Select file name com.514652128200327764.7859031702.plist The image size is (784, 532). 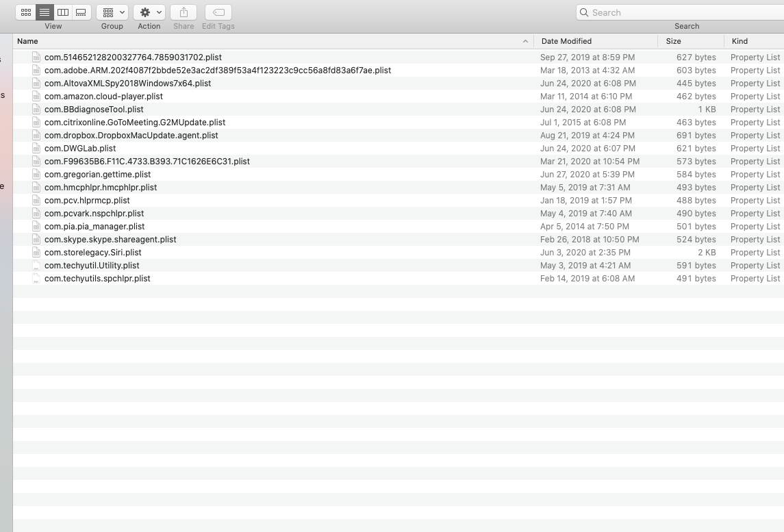click(133, 57)
